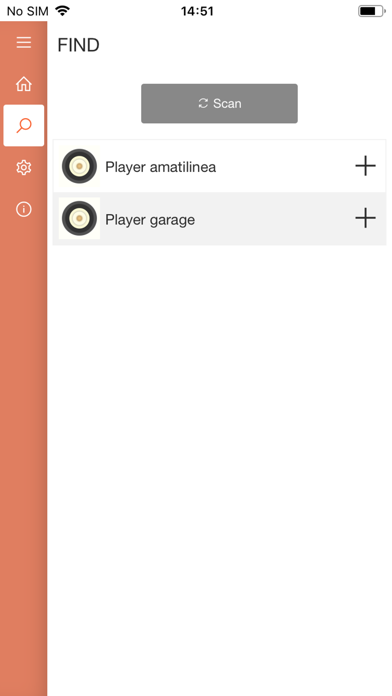Screen dimensions: 392x696
Task: Start scanning with the Scan button
Action: pyautogui.click(x=219, y=103)
